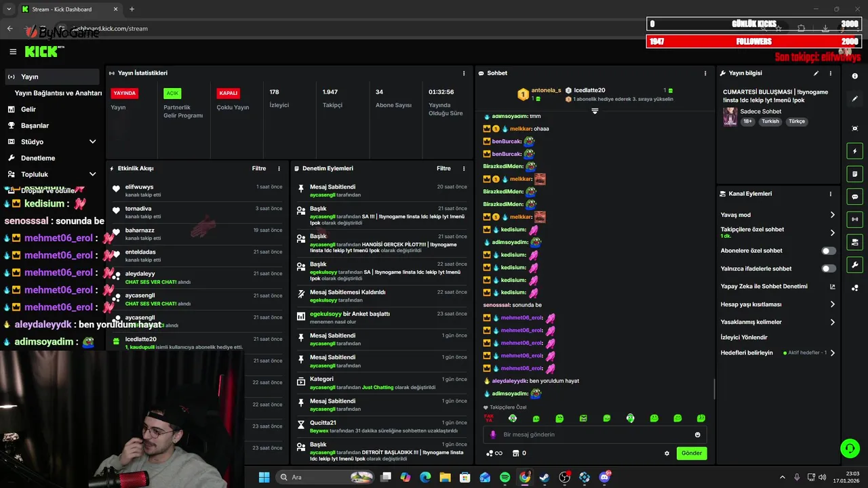This screenshot has width=868, height=488.
Task: Click the dots cluster icon in right sidebar
Action: click(x=855, y=287)
